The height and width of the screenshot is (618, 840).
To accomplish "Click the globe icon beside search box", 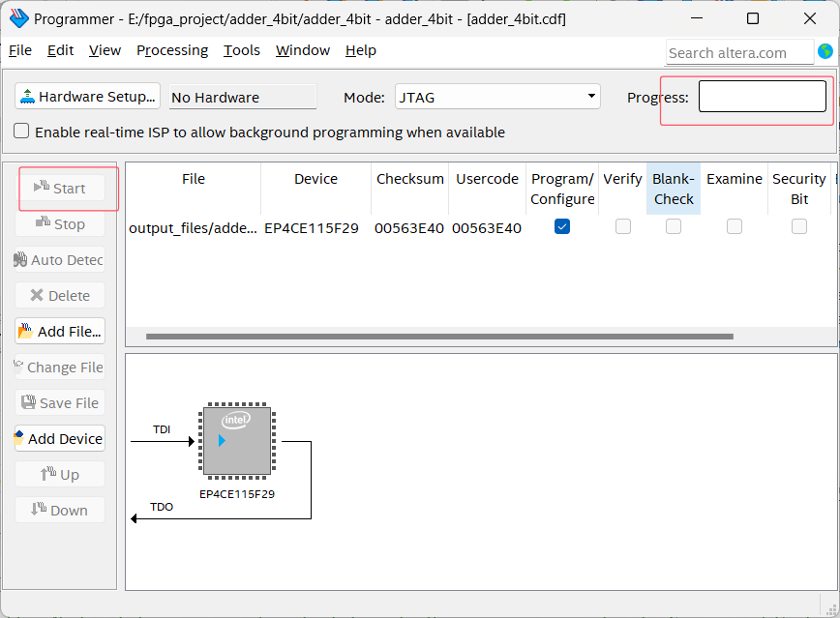I will coord(825,51).
